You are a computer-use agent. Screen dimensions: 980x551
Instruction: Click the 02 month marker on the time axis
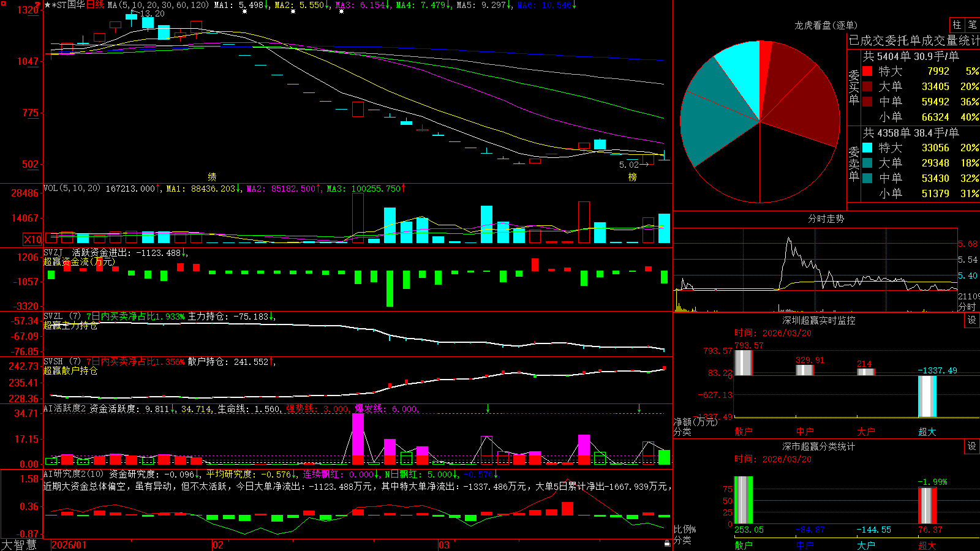pyautogui.click(x=218, y=545)
